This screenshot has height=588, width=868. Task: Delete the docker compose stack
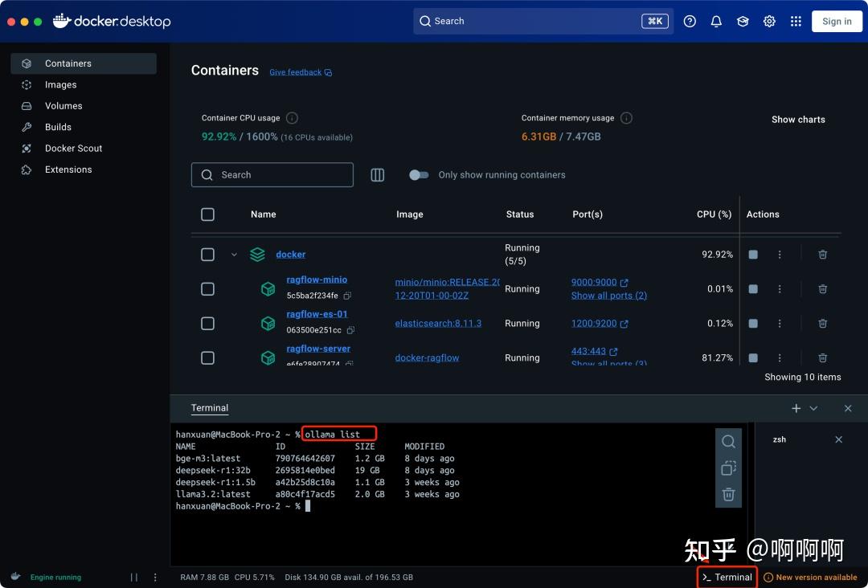tap(823, 255)
